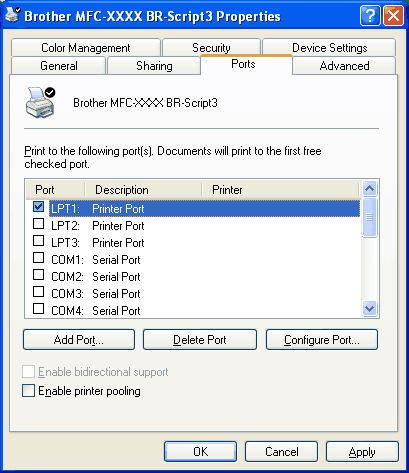
Task: Close the Properties dialog with X
Action: [393, 16]
